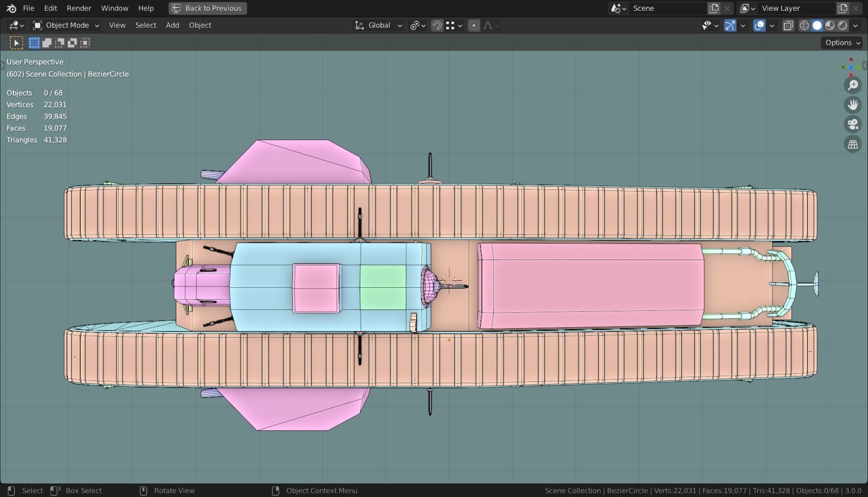This screenshot has width=868, height=497.
Task: Open the Object menu in viewport header
Action: click(x=200, y=25)
